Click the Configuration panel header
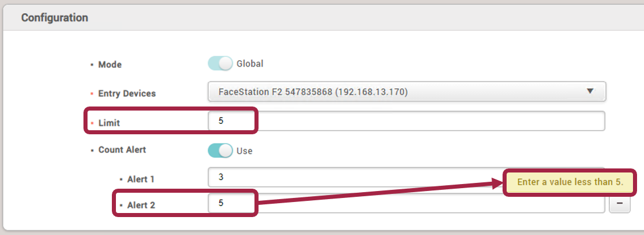Image resolution: width=644 pixels, height=235 pixels. click(x=55, y=18)
